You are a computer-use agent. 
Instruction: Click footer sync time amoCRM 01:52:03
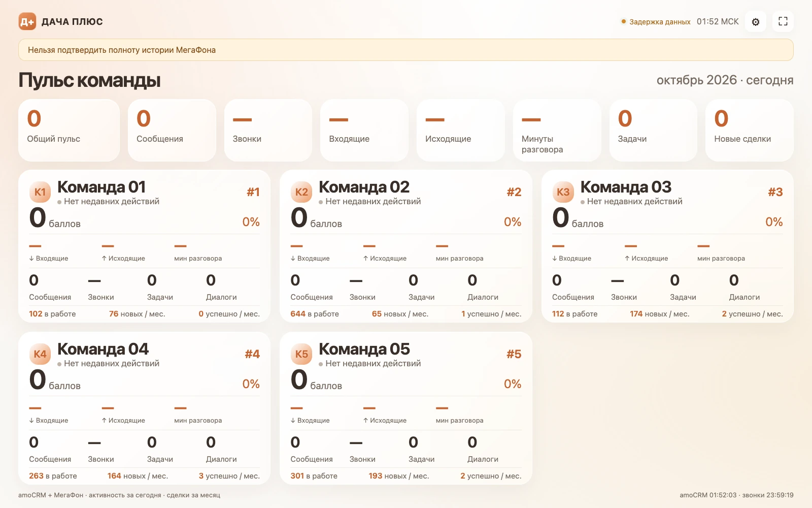pyautogui.click(x=708, y=495)
